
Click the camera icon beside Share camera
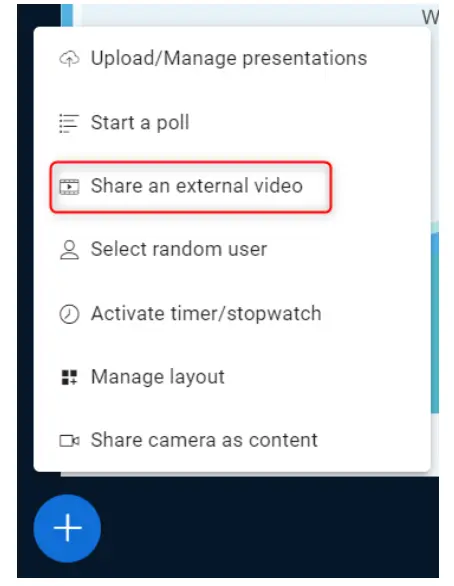coord(69,441)
